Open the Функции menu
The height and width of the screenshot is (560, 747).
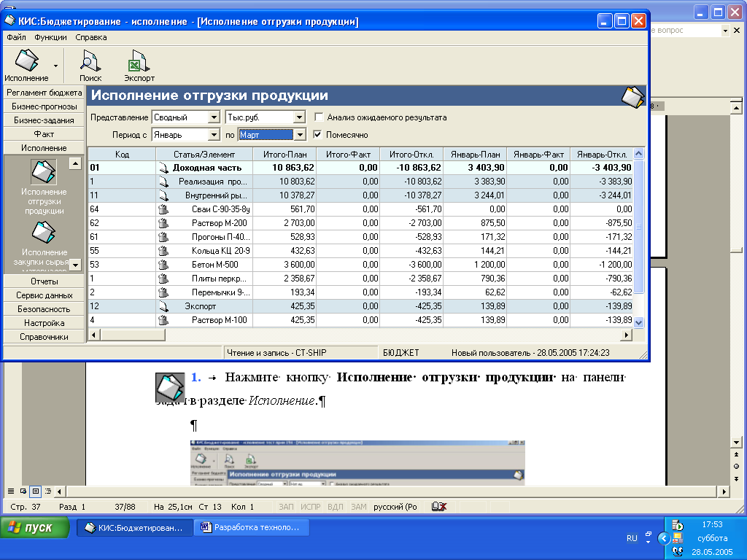[x=50, y=37]
